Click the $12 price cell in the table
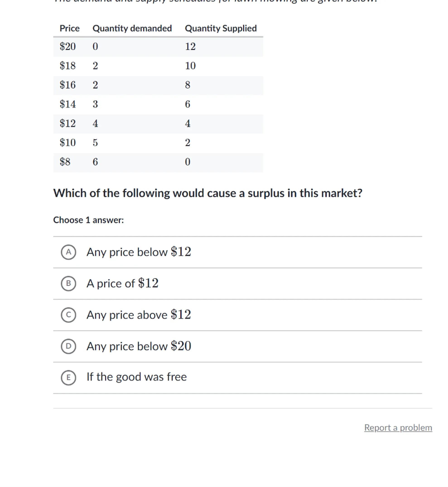Viewport: 448px width, 487px height. tap(68, 123)
